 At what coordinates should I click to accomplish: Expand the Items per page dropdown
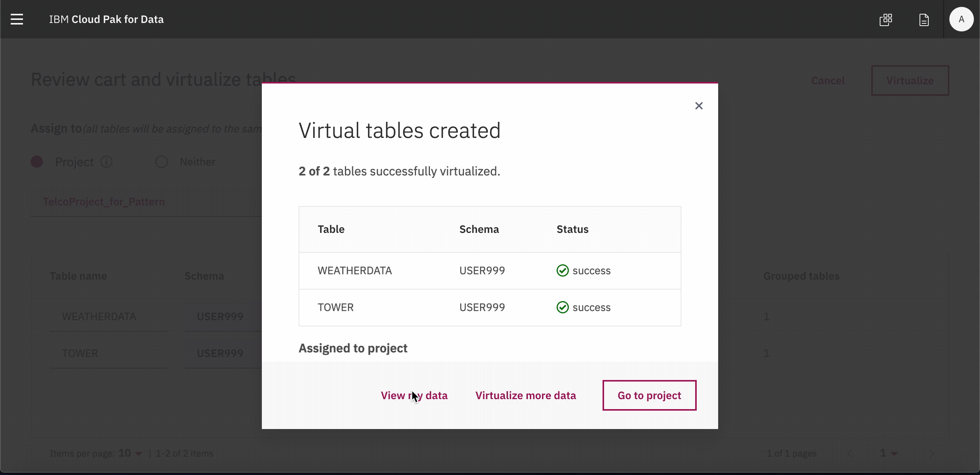pyautogui.click(x=130, y=454)
